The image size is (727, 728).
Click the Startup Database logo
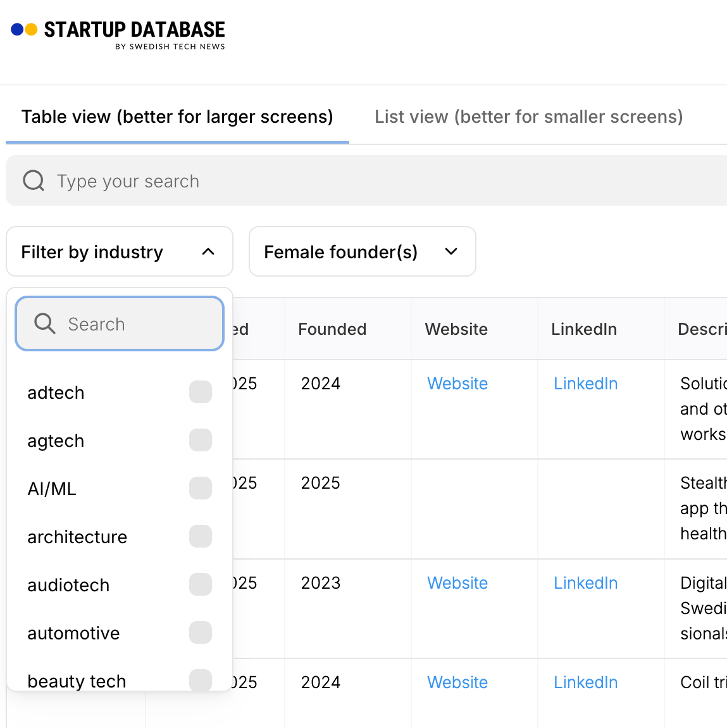118,33
